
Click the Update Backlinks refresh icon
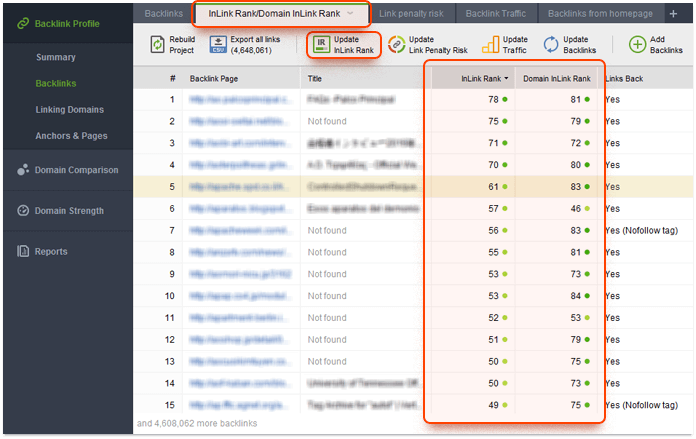(551, 45)
